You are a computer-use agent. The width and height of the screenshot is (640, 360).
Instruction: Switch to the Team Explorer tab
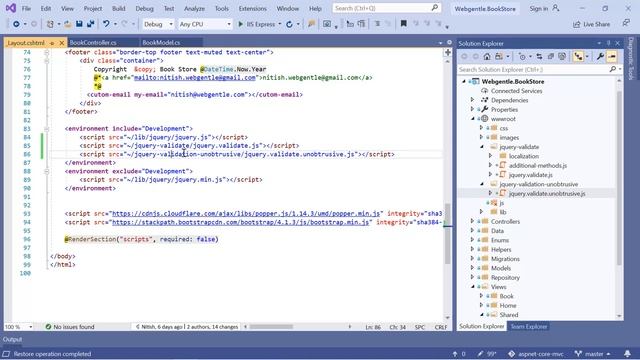[x=529, y=327]
